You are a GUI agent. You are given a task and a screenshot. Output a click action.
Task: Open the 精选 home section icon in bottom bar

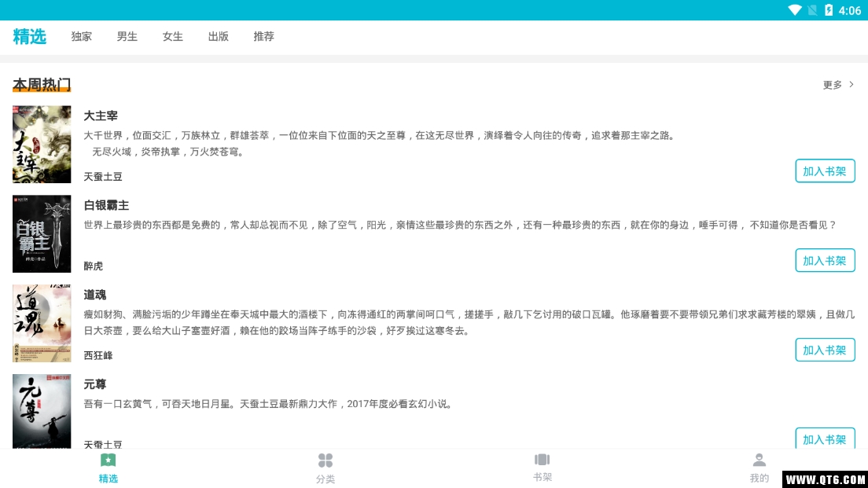click(x=108, y=460)
